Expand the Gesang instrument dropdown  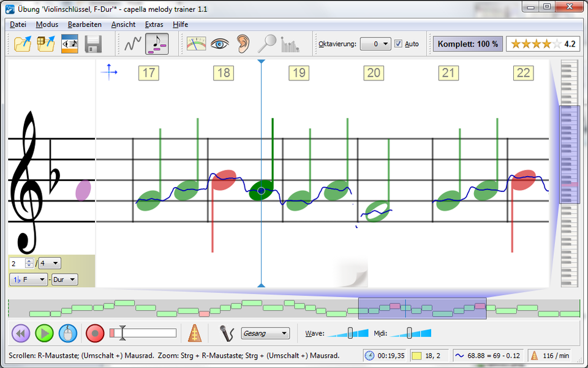click(265, 334)
